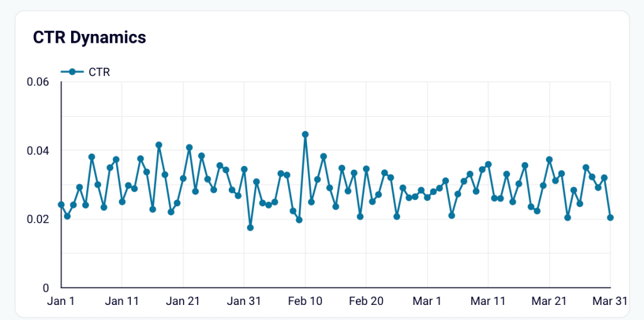Click the 0.06 y-axis value
644x320 pixels.
(38, 82)
